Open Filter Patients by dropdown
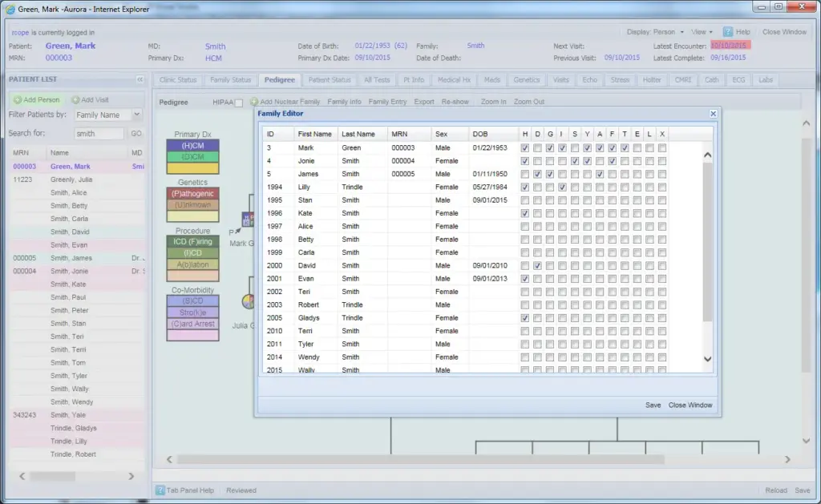 coord(136,115)
